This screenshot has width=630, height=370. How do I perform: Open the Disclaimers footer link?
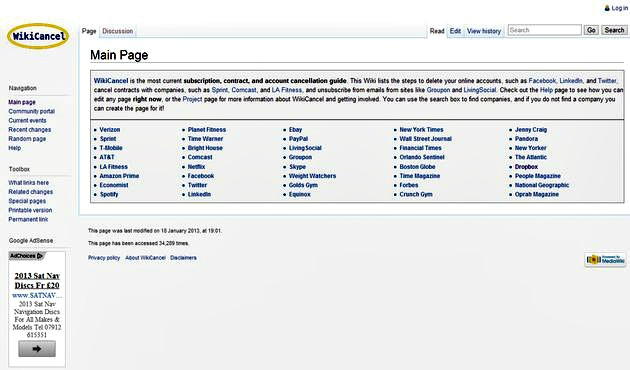coord(183,258)
